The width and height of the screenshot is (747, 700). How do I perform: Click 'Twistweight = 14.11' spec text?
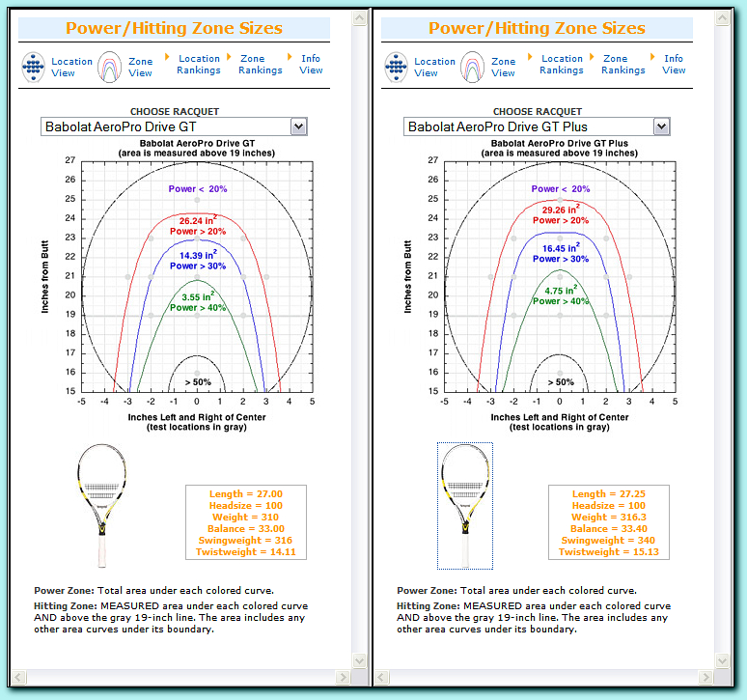tap(245, 552)
